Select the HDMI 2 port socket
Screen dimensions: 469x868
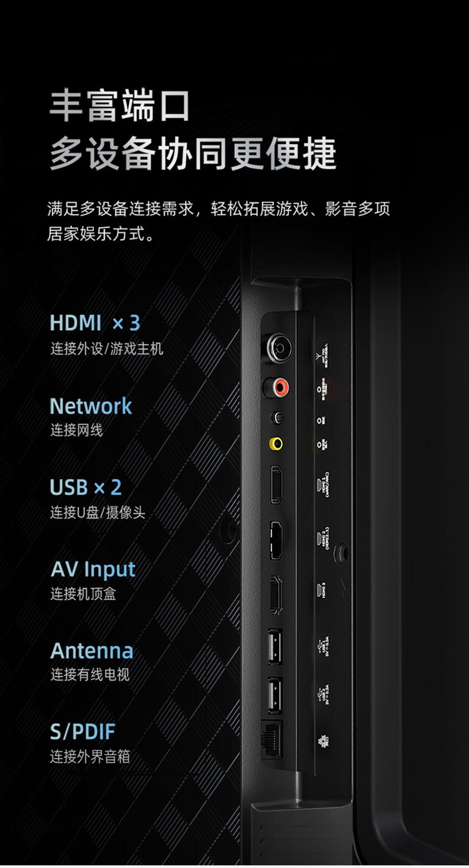pyautogui.click(x=276, y=540)
